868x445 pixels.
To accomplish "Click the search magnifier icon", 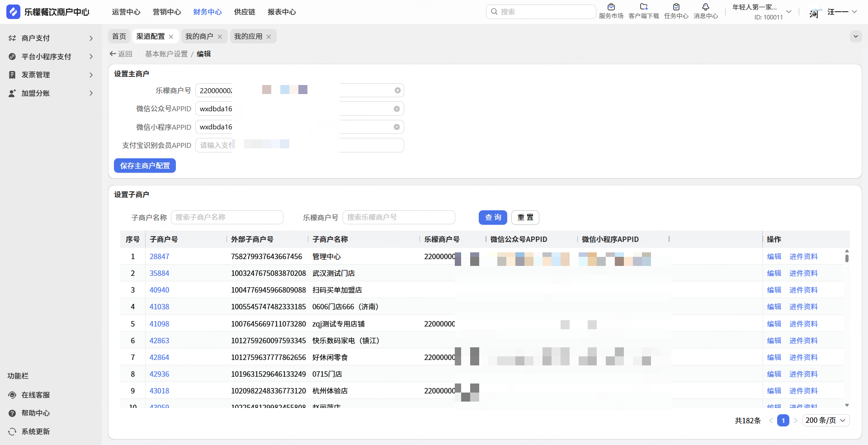I will click(494, 12).
